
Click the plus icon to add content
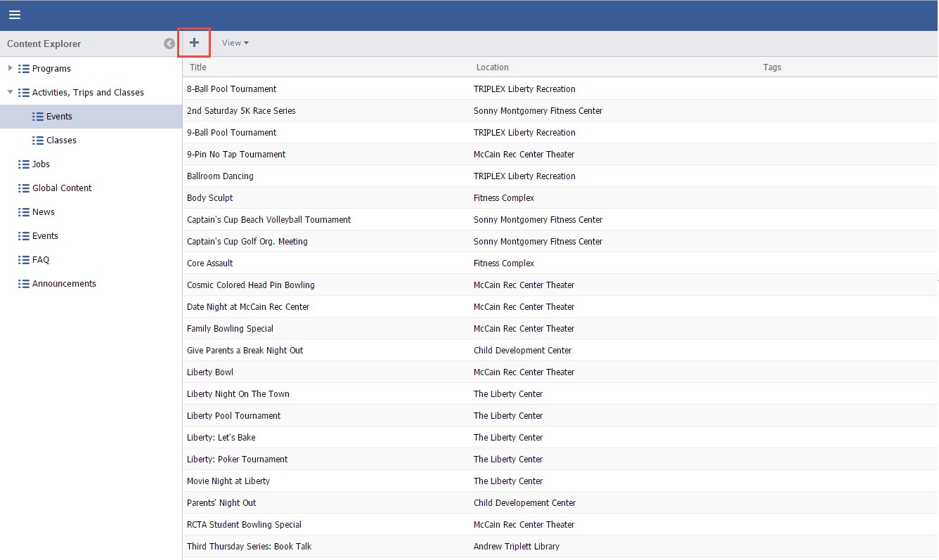click(x=194, y=43)
